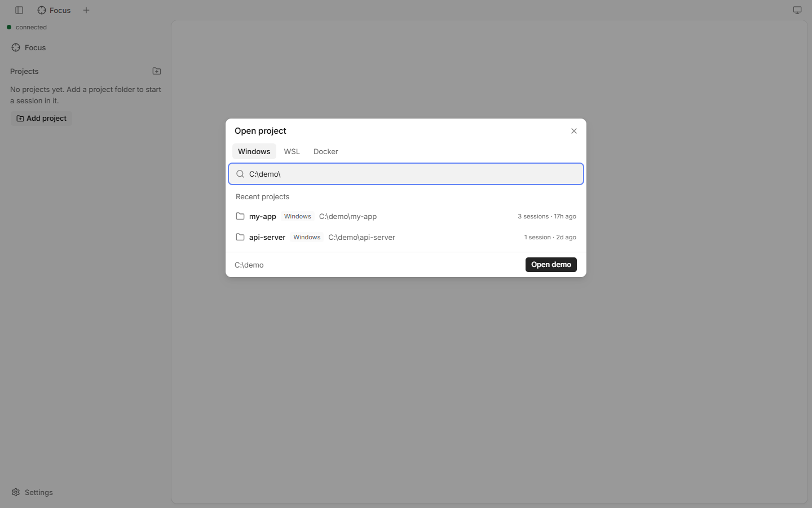Focus the path input showing C:\demo\
812x508 pixels.
pyautogui.click(x=406, y=174)
